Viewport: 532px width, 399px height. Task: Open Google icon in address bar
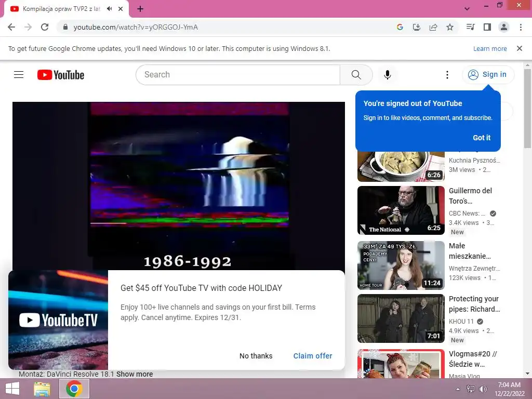(x=400, y=27)
